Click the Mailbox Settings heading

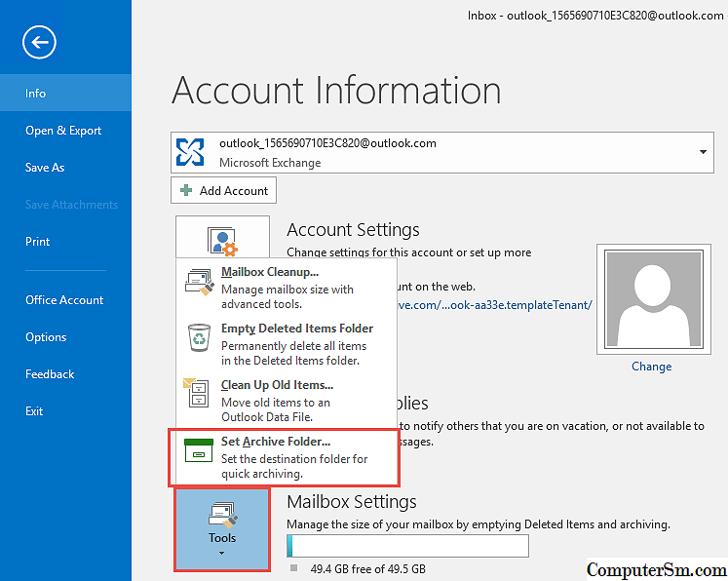(352, 502)
